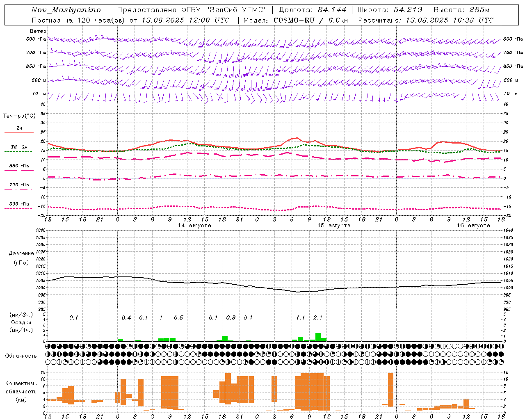
Task: Click the 700 гПа temperature legend entry
Action: (x=19, y=185)
